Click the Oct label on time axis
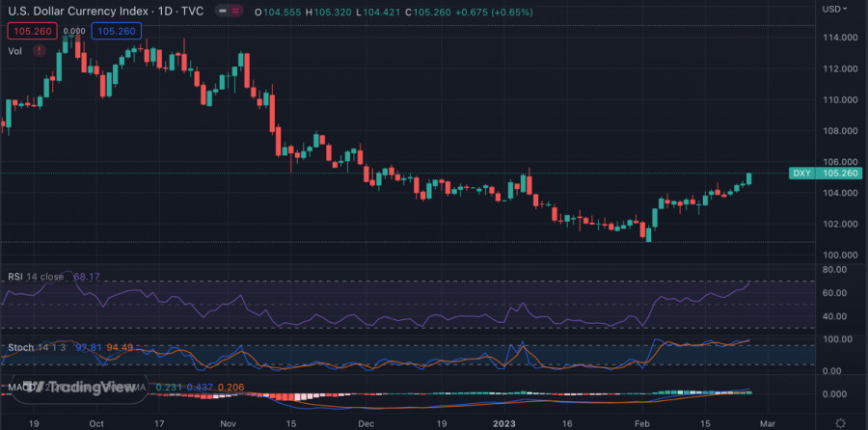The width and height of the screenshot is (868, 430). tap(96, 422)
